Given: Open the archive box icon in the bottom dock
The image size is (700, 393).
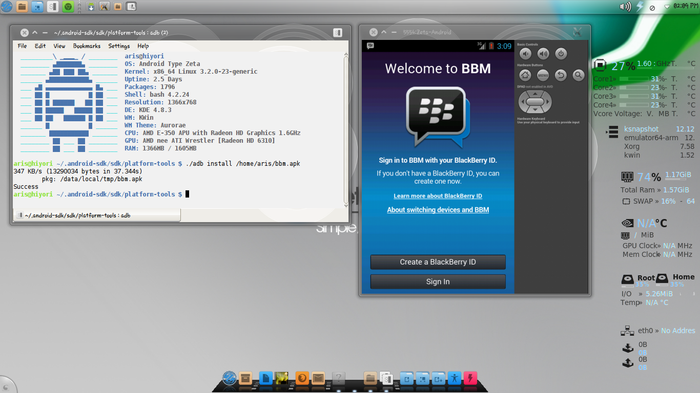Looking at the screenshot, I should tap(245, 379).
